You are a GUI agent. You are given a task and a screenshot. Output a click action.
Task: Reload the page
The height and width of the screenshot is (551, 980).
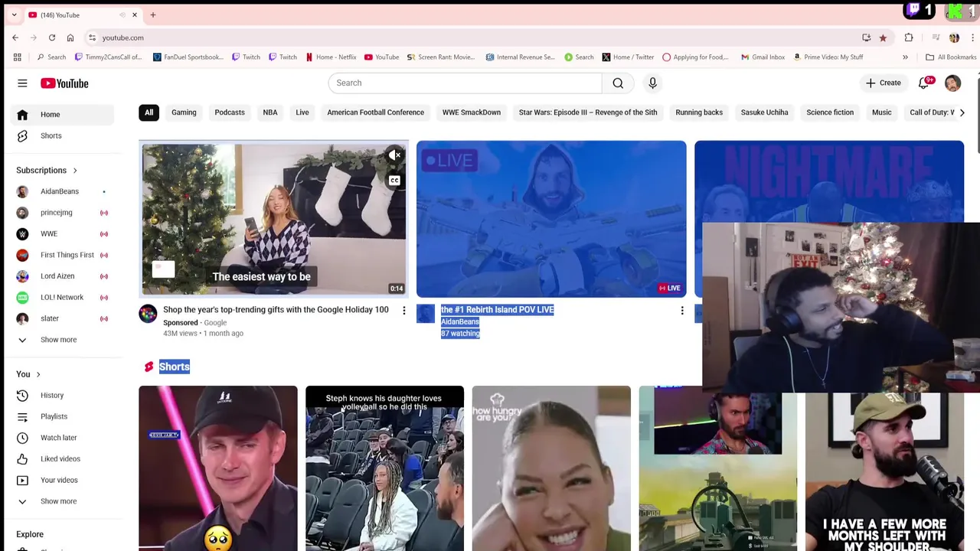click(52, 37)
